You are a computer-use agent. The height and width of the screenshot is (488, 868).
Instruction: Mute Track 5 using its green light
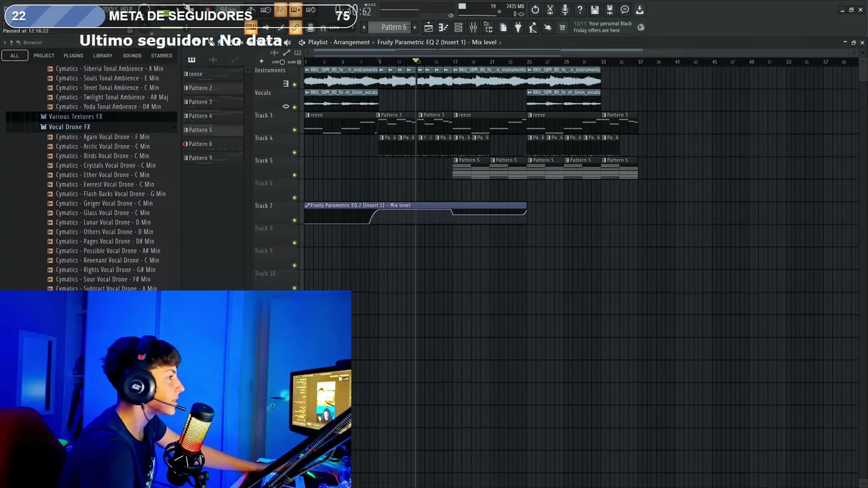tap(294, 175)
